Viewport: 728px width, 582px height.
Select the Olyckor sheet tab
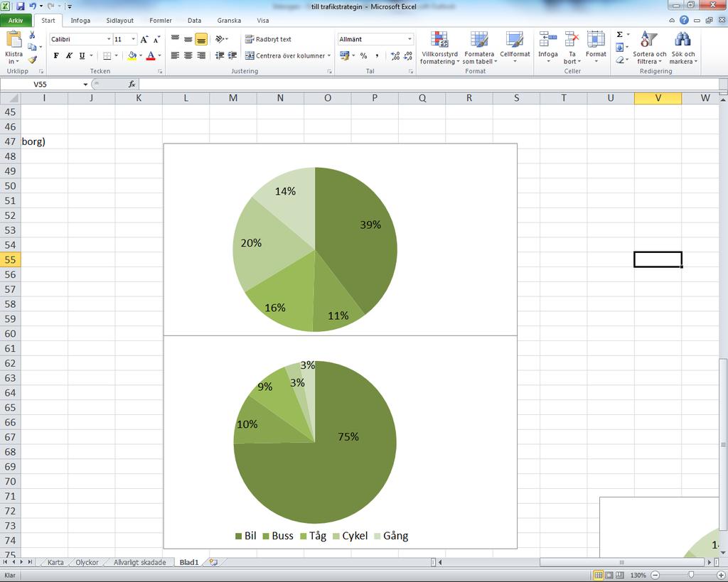pos(87,562)
